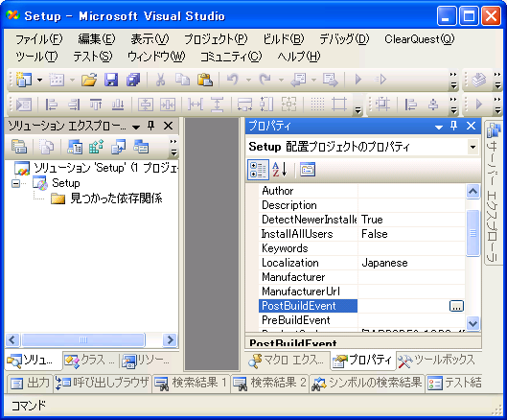The width and height of the screenshot is (507, 420).
Task: Open the ツール(T) menu
Action: 36,57
